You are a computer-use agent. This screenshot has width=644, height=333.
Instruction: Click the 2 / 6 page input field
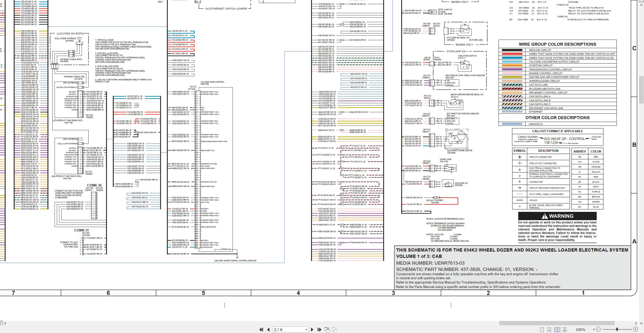pos(289,329)
